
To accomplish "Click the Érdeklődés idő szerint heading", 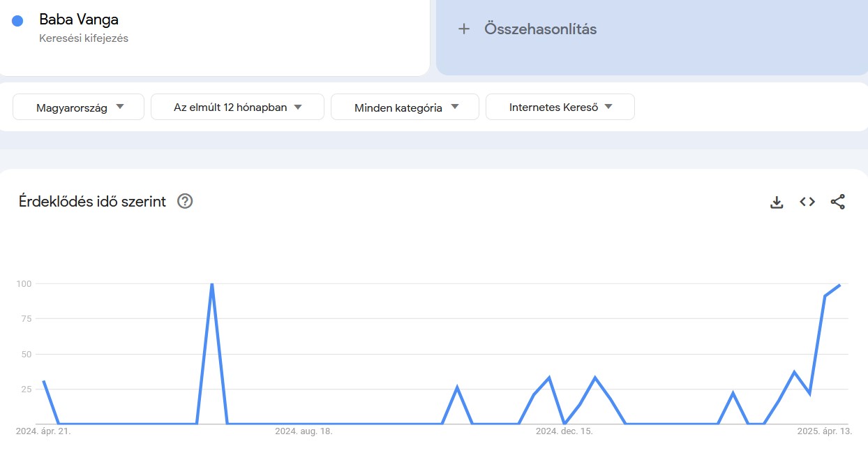I will [x=92, y=202].
